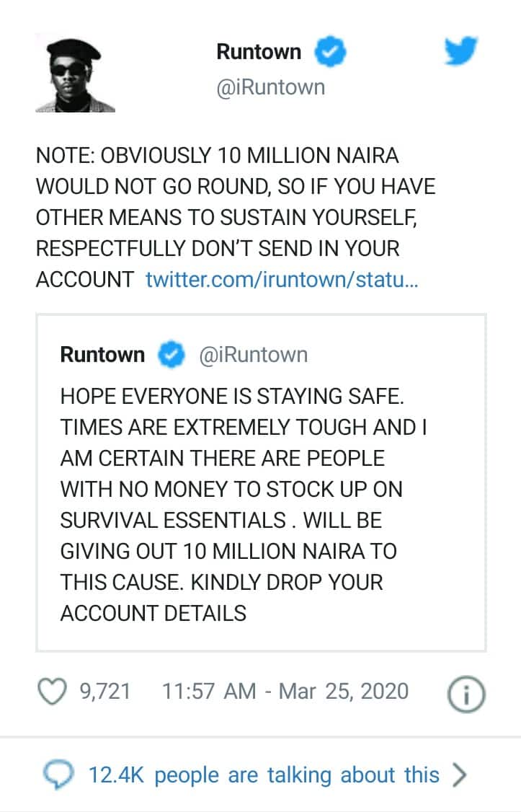Click the "RESPECTFULLY DON'T SEND IN YOUR" line
The width and height of the screenshot is (521, 812).
click(217, 249)
